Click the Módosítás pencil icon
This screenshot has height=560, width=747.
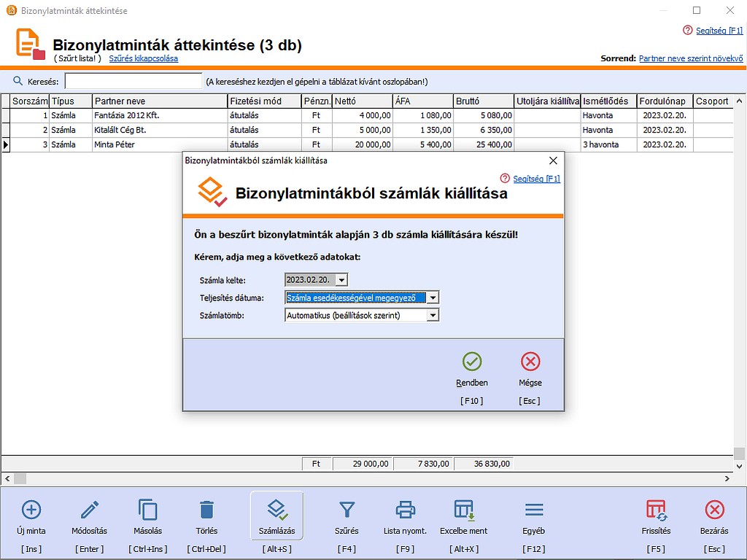point(90,510)
